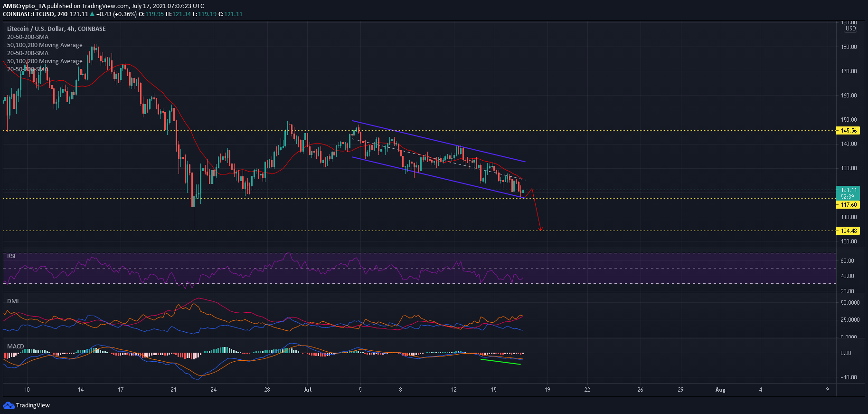The image size is (868, 414).
Task: Click the 40.00 value on RSI scale
Action: tap(847, 276)
